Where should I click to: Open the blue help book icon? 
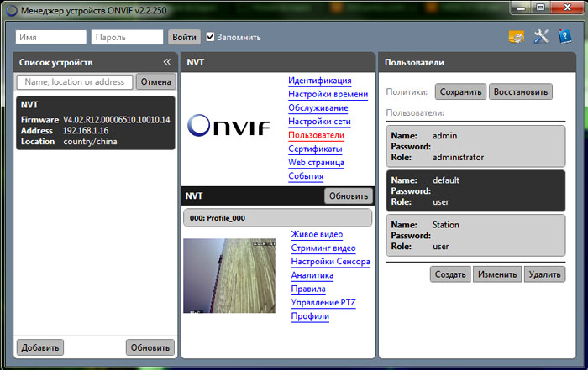(x=564, y=37)
